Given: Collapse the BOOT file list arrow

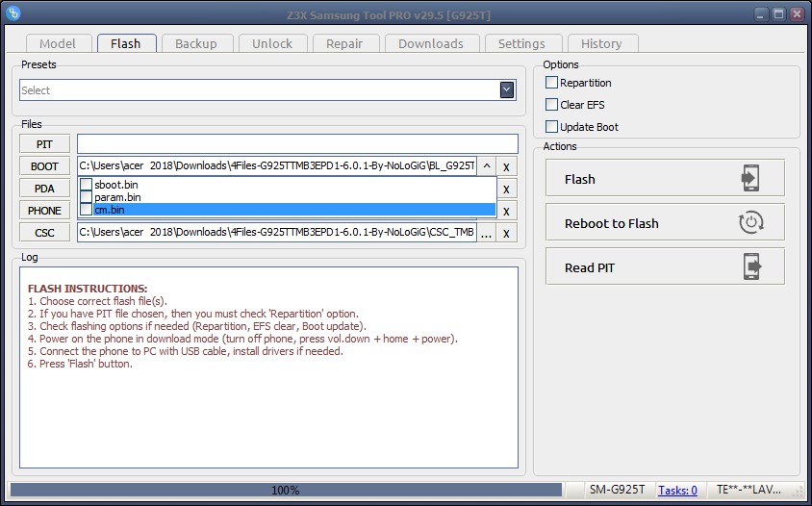Looking at the screenshot, I should coord(487,166).
